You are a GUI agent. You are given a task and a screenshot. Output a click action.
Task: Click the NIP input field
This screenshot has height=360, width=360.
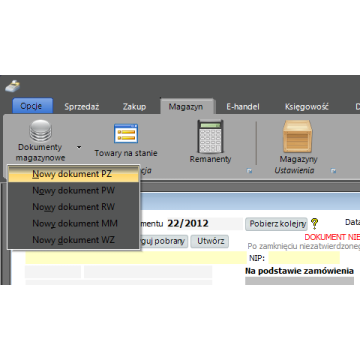coord(304,258)
